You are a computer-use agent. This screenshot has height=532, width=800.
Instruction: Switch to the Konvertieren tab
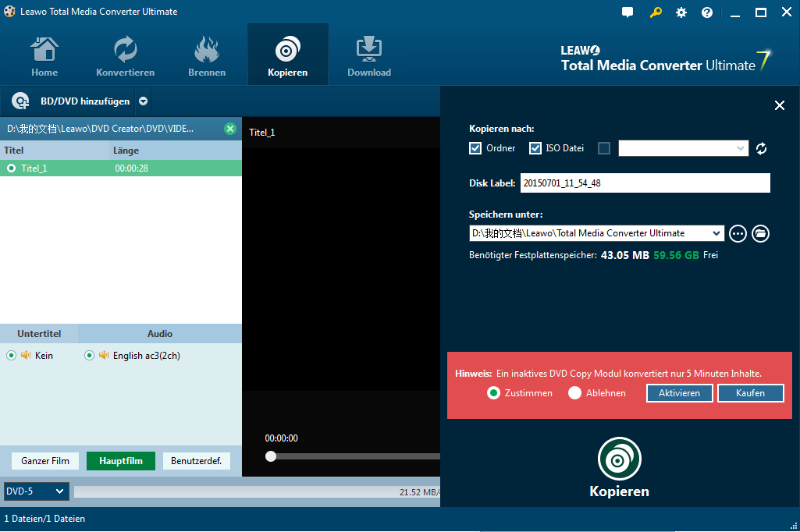(126, 56)
